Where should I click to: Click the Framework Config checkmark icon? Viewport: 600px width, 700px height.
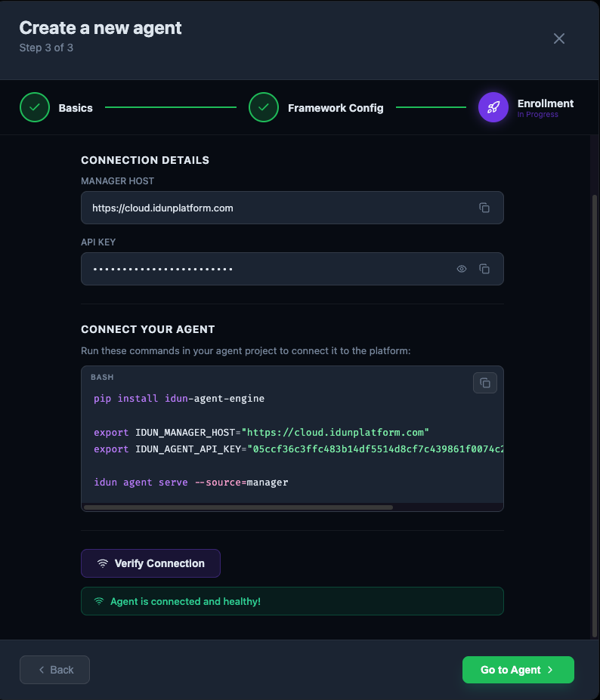click(x=263, y=107)
